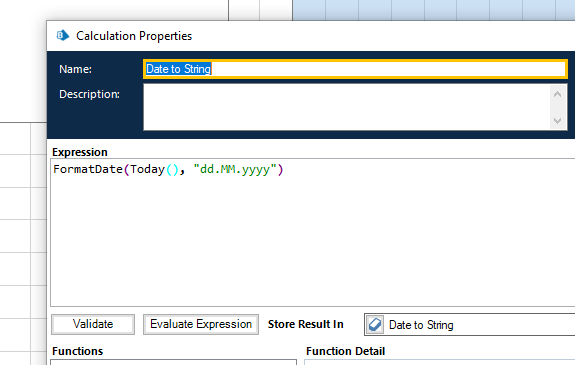Click the Name label
Image resolution: width=575 pixels, height=365 pixels.
click(76, 69)
